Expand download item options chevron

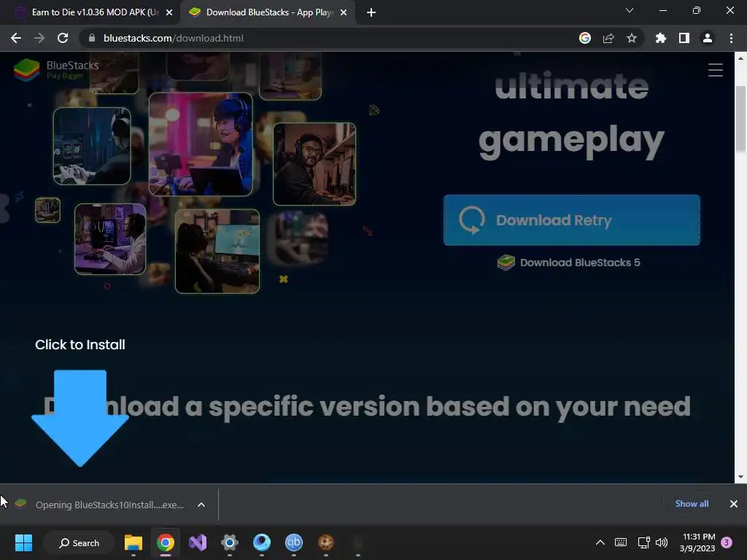pos(201,505)
